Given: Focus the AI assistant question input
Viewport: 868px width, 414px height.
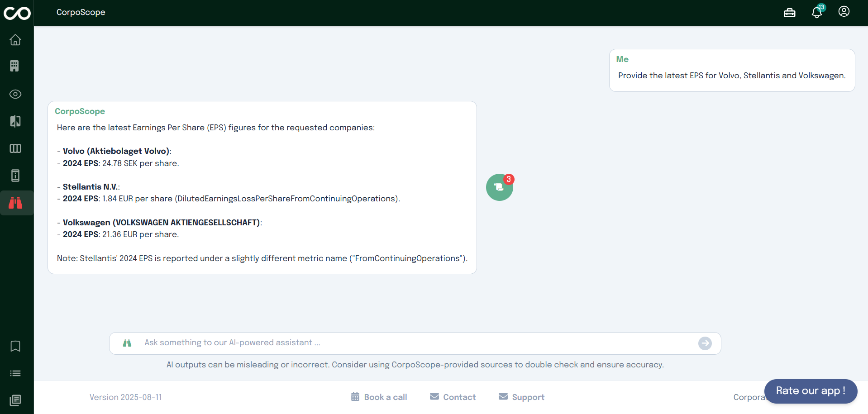Looking at the screenshot, I should pos(407,343).
